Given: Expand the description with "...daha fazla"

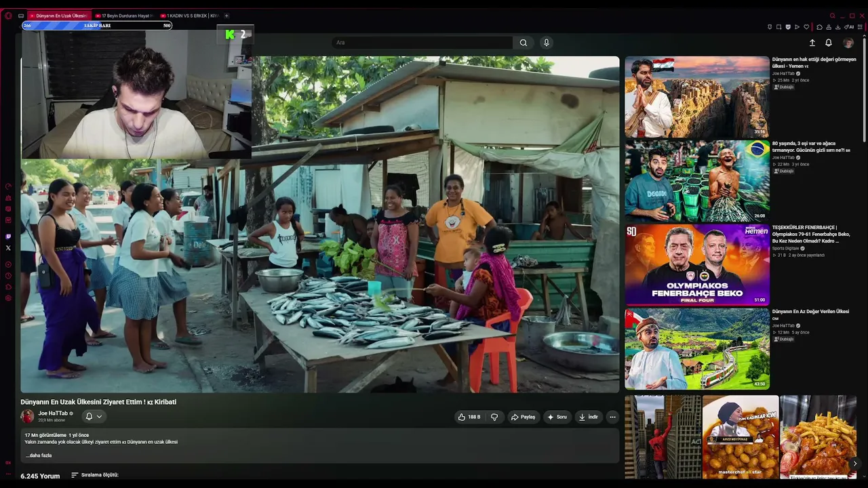Looking at the screenshot, I should coord(39,455).
